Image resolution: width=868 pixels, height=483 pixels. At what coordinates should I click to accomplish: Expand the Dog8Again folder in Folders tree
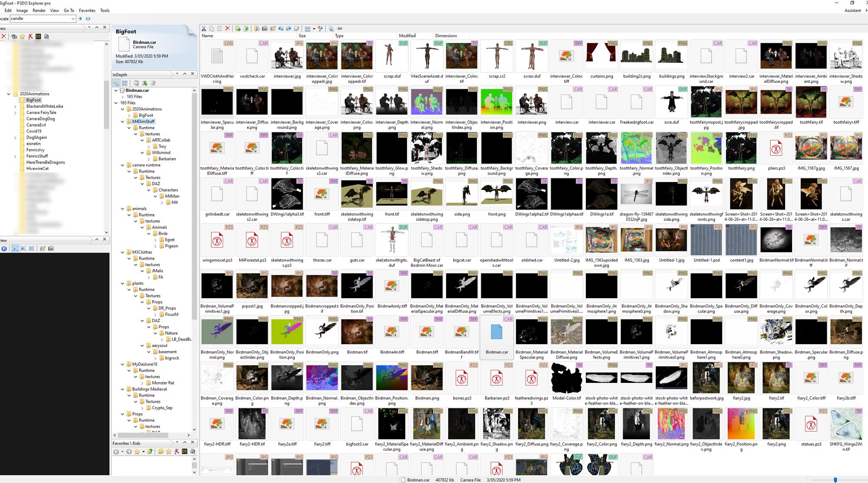(15, 137)
